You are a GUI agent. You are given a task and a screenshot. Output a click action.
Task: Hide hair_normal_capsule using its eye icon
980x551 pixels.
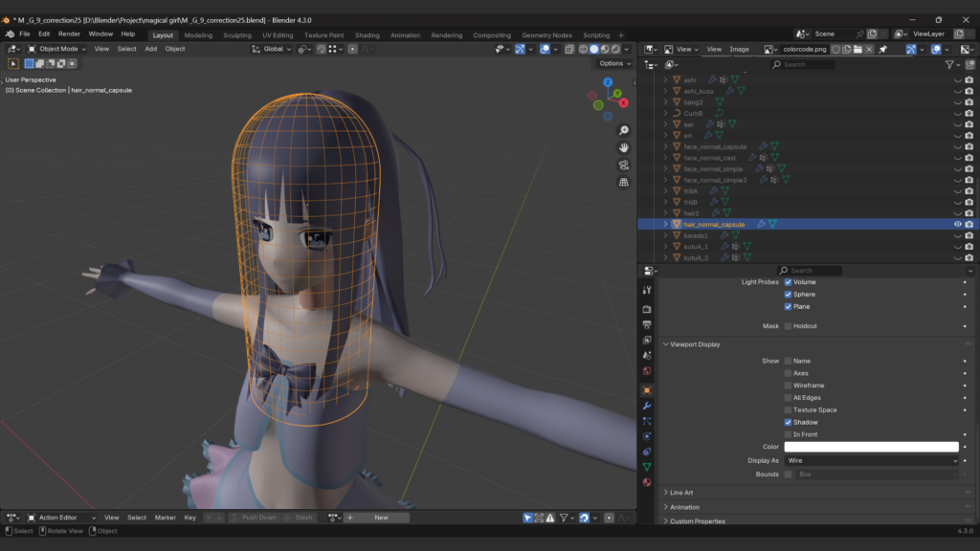click(x=957, y=224)
